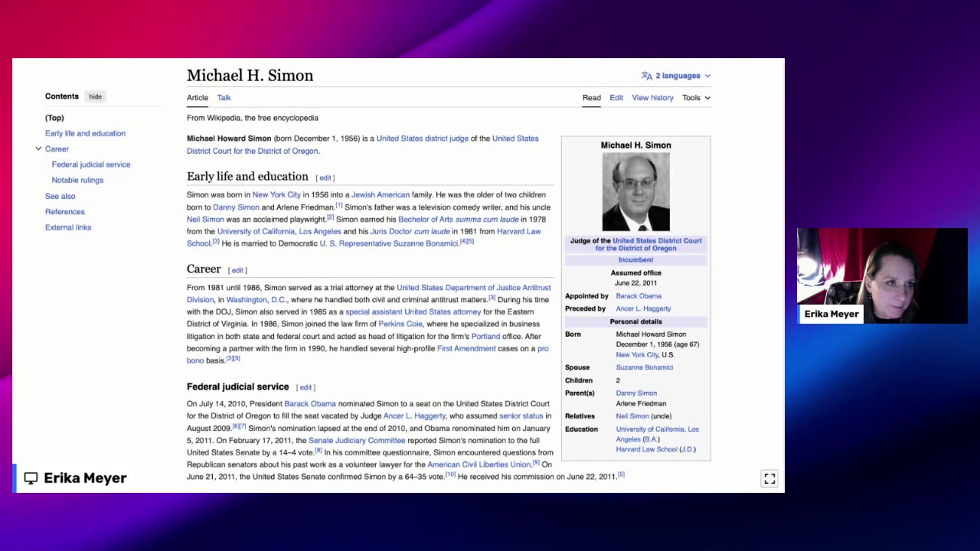This screenshot has height=551, width=980.
Task: Go to Federal judicial service in Contents
Action: pyautogui.click(x=91, y=165)
